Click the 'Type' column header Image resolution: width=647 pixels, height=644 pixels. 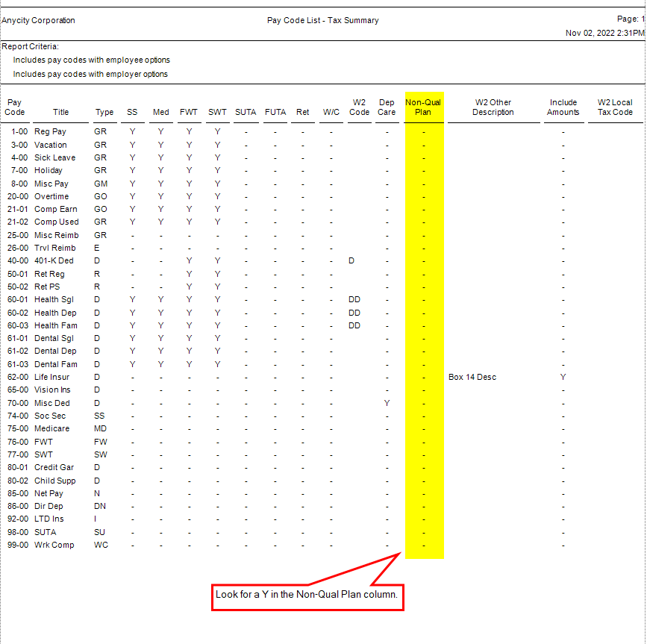[x=104, y=112]
